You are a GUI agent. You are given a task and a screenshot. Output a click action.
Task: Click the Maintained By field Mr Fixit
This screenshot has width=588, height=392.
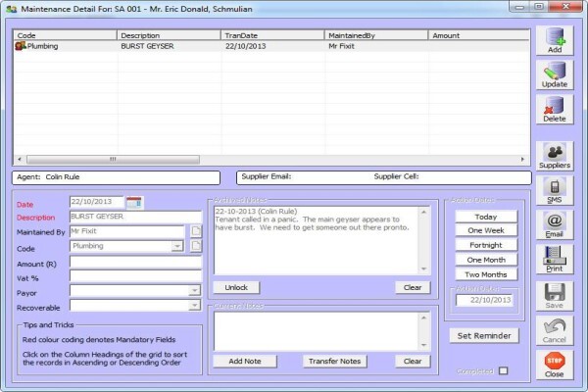coord(127,231)
